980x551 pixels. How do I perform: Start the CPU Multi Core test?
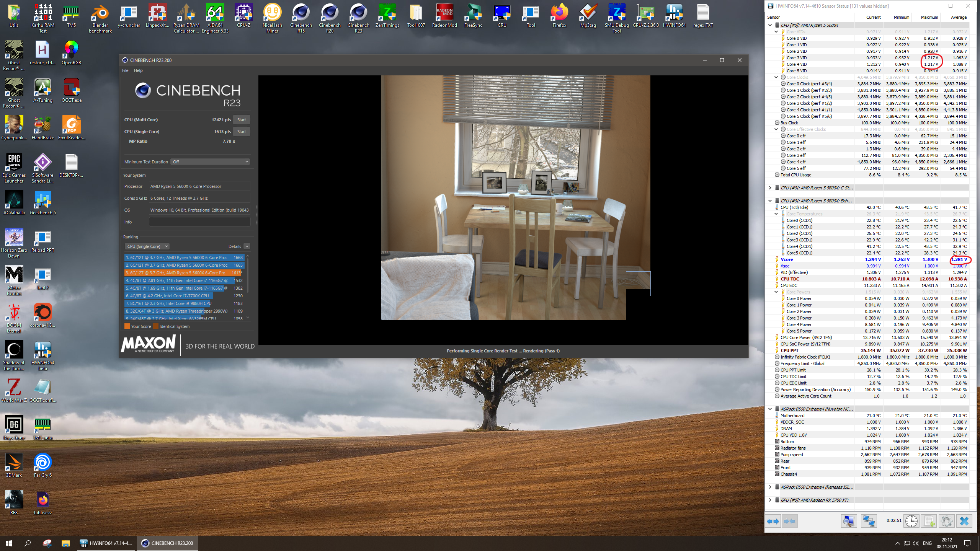(x=241, y=120)
